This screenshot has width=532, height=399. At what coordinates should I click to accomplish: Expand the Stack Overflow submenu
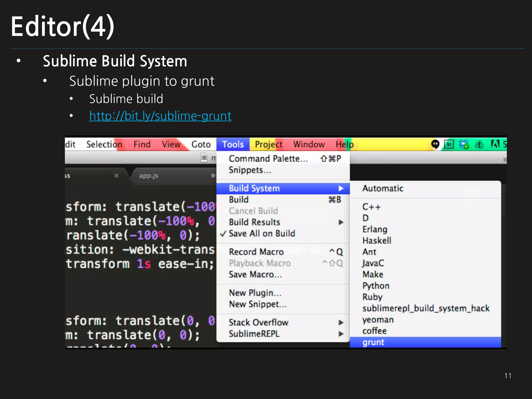(283, 322)
